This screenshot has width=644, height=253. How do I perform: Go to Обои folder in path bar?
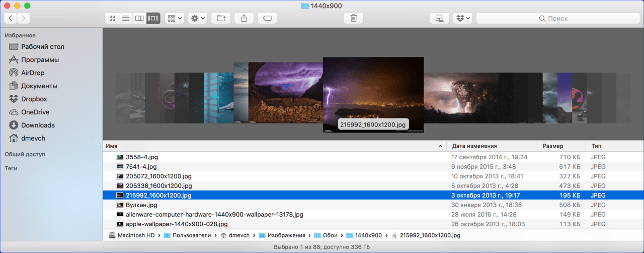coord(330,235)
